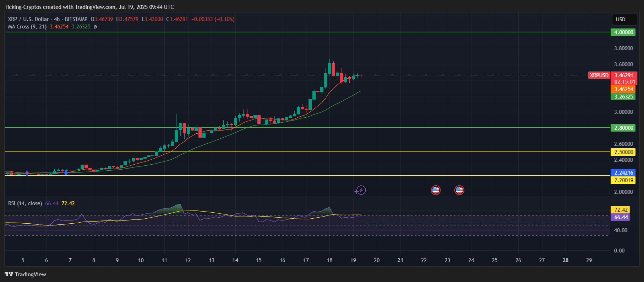Click date 7 on the time axis
The image size is (644, 282).
[70, 260]
